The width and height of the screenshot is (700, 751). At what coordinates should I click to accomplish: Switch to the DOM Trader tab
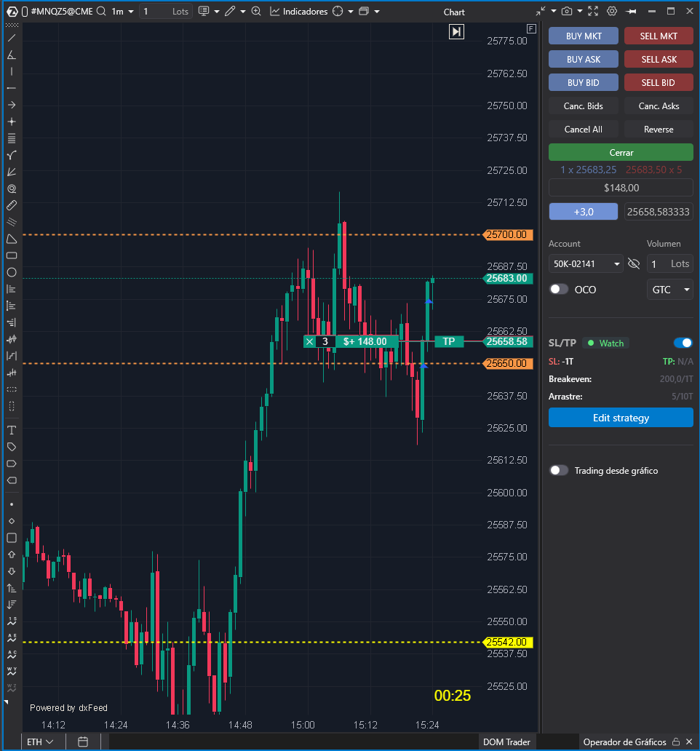pyautogui.click(x=506, y=742)
